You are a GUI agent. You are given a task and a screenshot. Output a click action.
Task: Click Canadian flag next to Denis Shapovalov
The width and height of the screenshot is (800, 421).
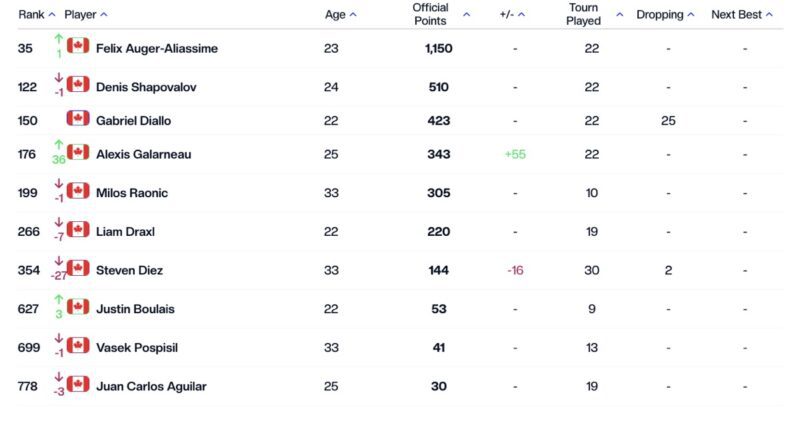78,85
